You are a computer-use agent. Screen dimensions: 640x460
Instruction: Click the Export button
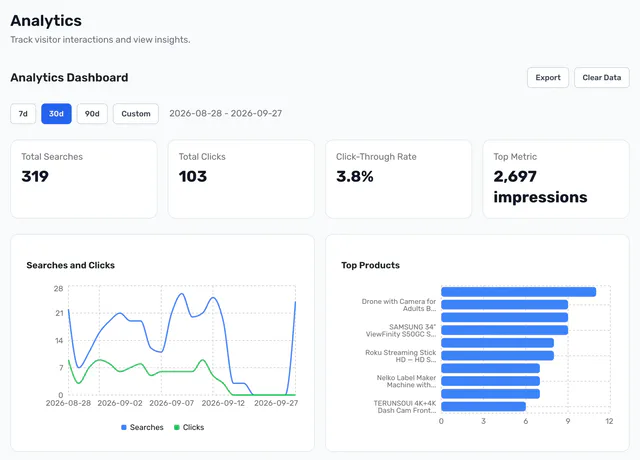548,78
